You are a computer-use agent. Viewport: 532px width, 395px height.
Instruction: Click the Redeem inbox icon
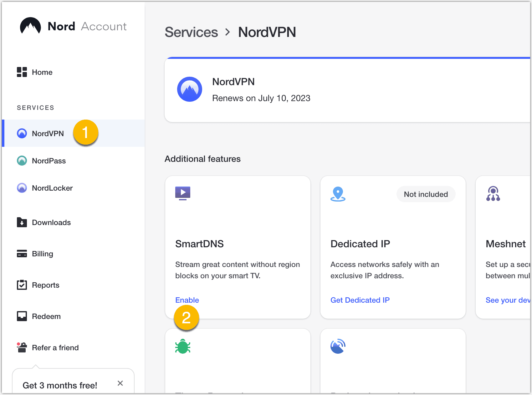pos(22,316)
